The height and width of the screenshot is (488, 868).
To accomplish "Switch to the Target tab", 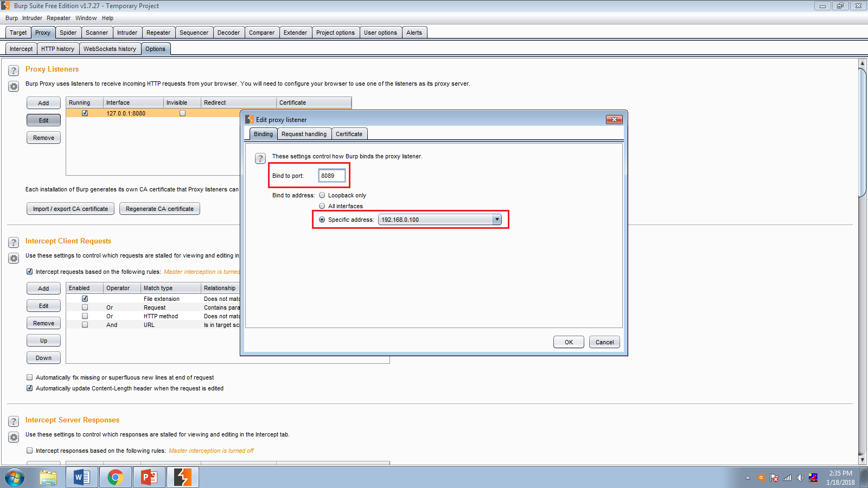I will click(x=18, y=33).
